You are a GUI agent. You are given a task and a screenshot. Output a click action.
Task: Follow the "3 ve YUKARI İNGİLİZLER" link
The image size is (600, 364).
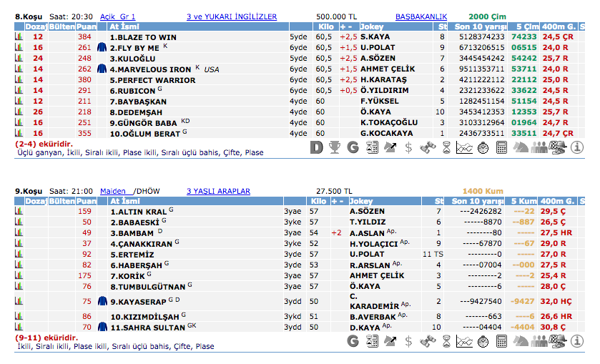coord(231,16)
